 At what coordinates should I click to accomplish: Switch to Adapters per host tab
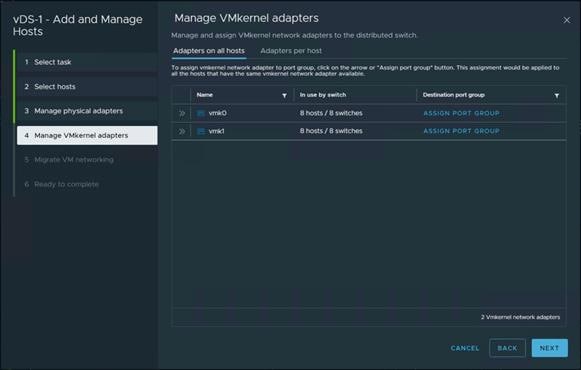tap(291, 51)
